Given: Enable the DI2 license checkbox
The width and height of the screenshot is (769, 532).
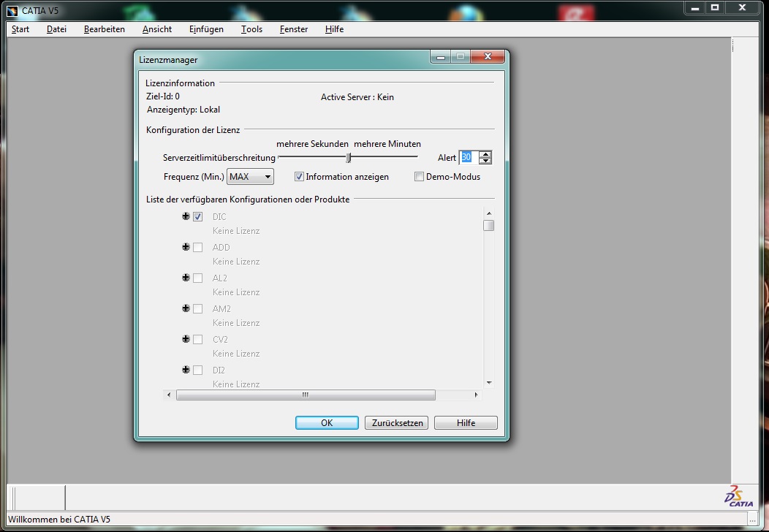Looking at the screenshot, I should 197,370.
